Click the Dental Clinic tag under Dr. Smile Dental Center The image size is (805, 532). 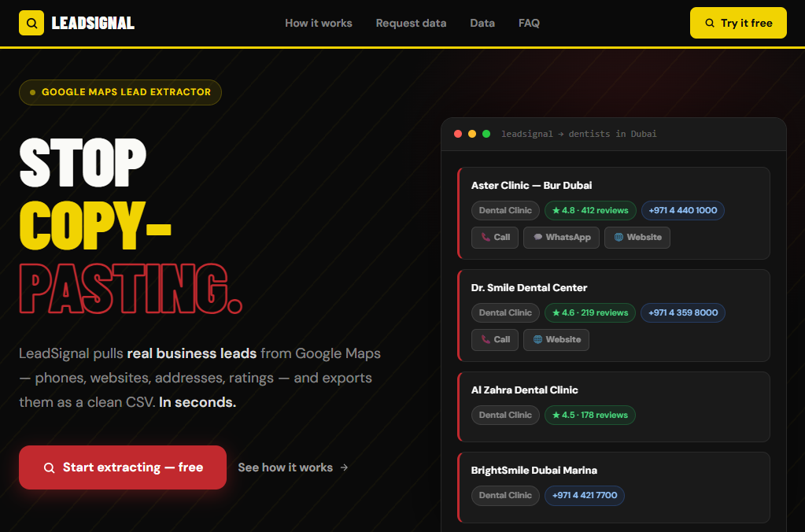pyautogui.click(x=505, y=312)
